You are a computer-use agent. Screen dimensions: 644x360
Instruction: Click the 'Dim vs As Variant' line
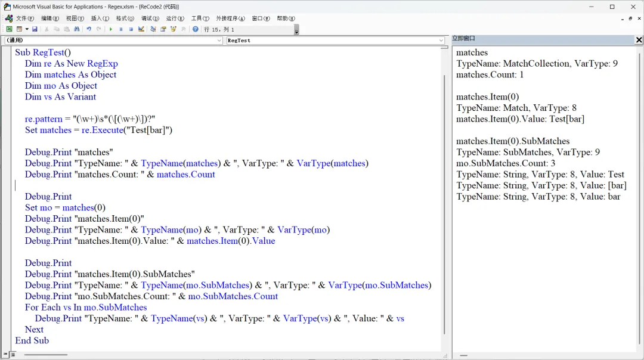[60, 97]
